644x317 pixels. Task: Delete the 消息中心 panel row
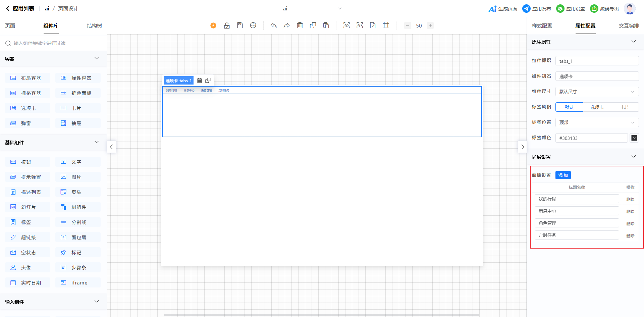(630, 211)
